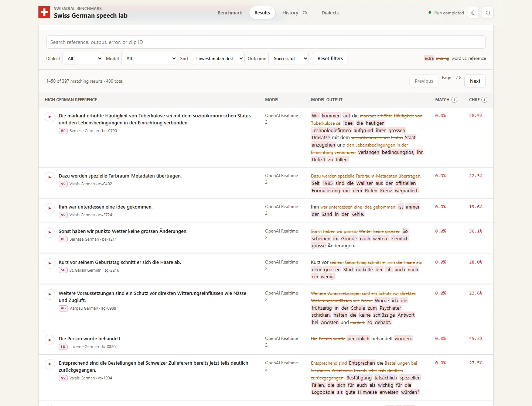Click the 'Swiss German speech lab' title
This screenshot has height=406, width=532.
91,16
